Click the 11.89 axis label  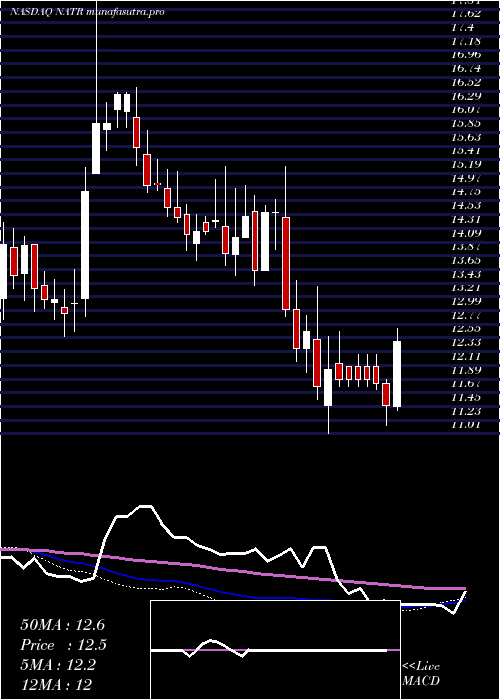pyautogui.click(x=466, y=370)
